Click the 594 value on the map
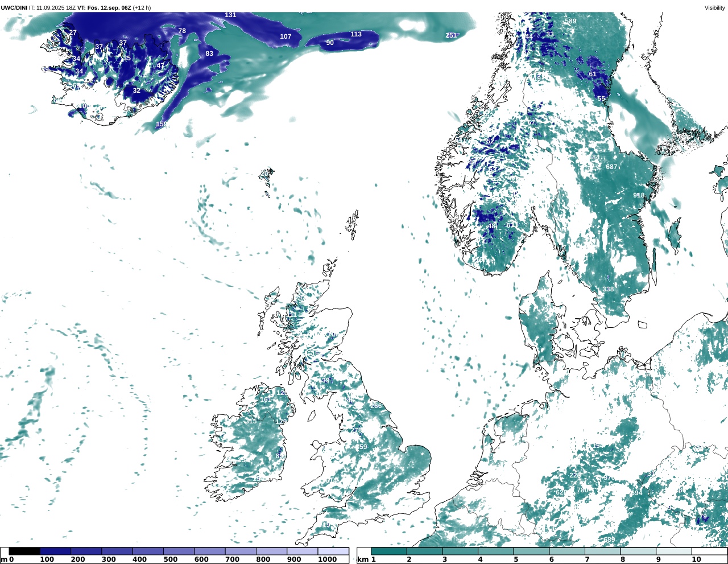 click(x=636, y=493)
